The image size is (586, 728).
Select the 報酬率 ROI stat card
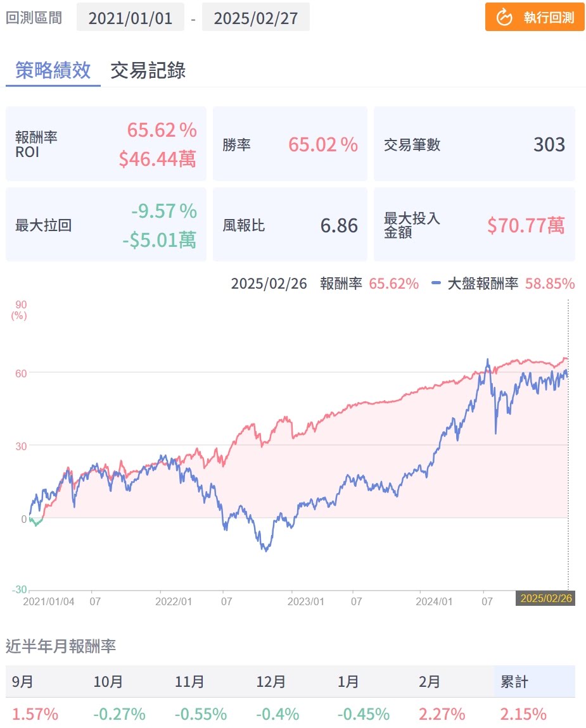pos(106,144)
